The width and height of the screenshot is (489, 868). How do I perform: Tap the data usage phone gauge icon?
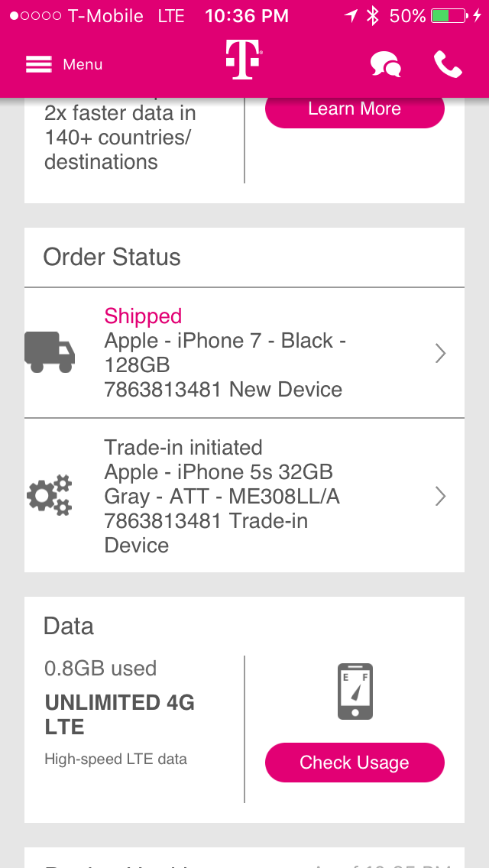[355, 691]
